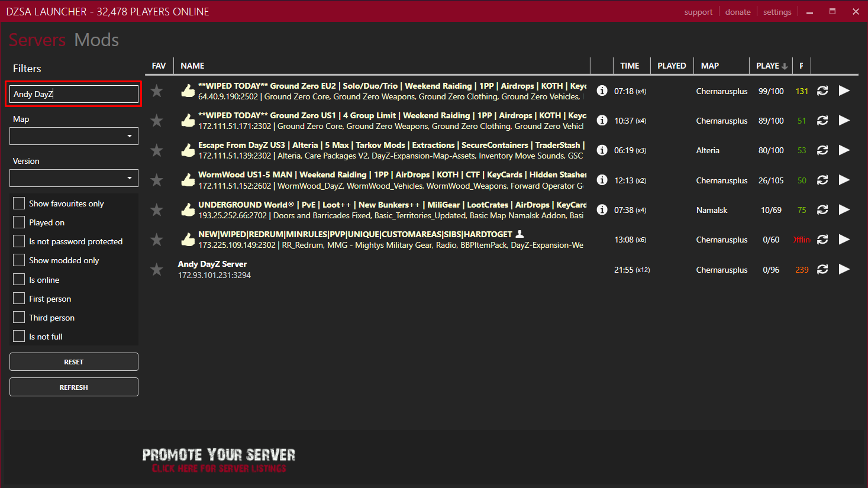Image resolution: width=868 pixels, height=488 pixels.
Task: Favorite the Andy DayZ Server with its star
Action: point(156,269)
